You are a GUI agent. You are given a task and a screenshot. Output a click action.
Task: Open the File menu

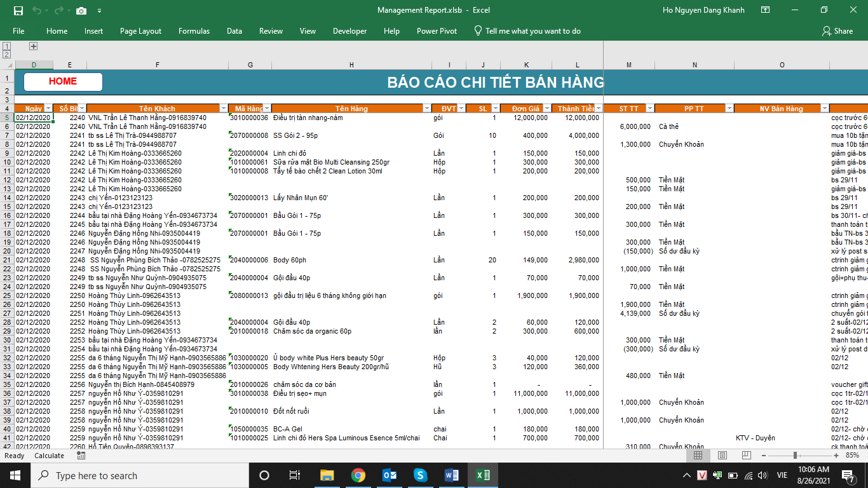tap(18, 31)
